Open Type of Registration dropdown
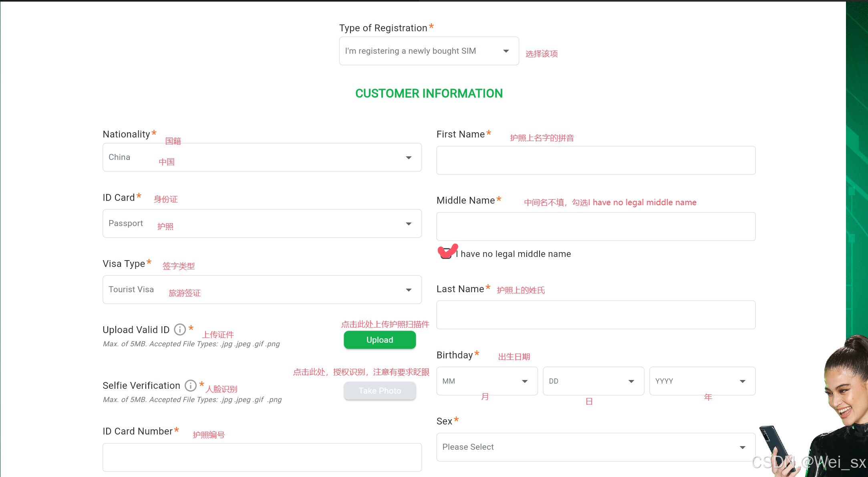Image resolution: width=868 pixels, height=477 pixels. (x=429, y=51)
